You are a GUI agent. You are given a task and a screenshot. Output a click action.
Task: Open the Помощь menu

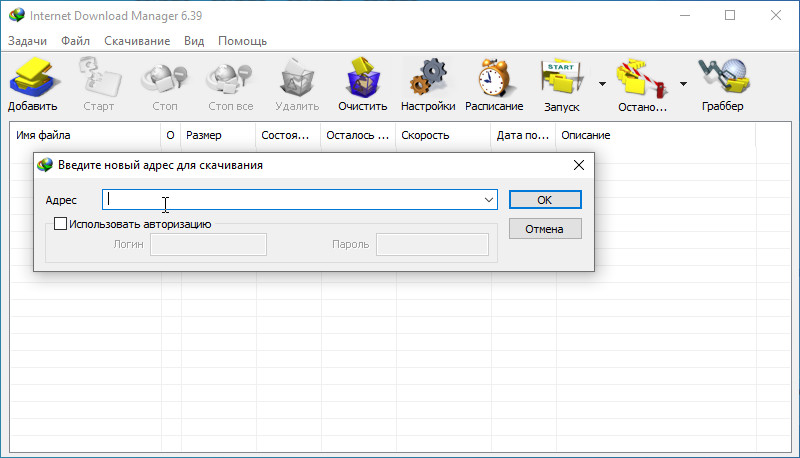(x=242, y=41)
